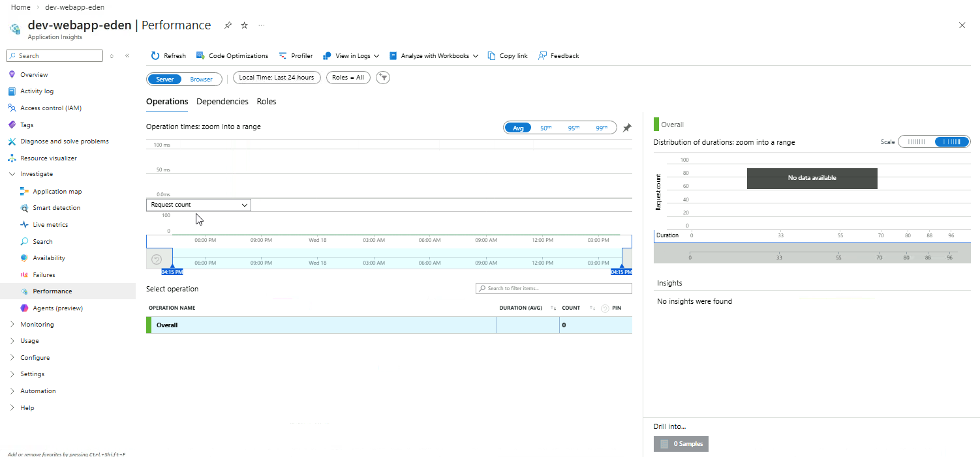Screen dimensions: 980x457
Task: Open Live metrics in sidebar
Action: point(50,225)
